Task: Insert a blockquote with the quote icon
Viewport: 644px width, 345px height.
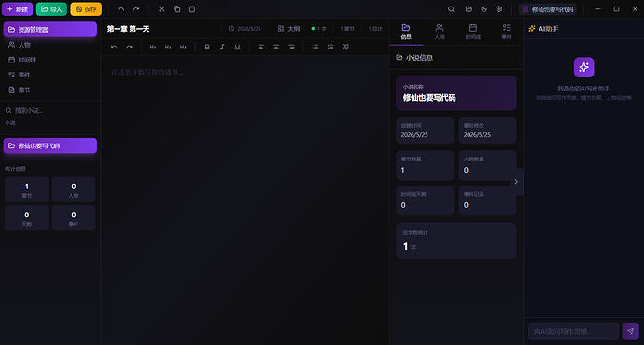Action: (345, 48)
